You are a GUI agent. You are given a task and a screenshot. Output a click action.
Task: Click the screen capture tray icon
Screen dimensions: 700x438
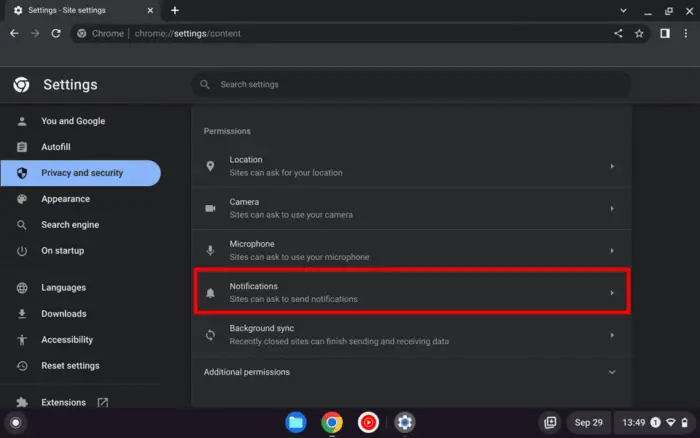coord(550,422)
